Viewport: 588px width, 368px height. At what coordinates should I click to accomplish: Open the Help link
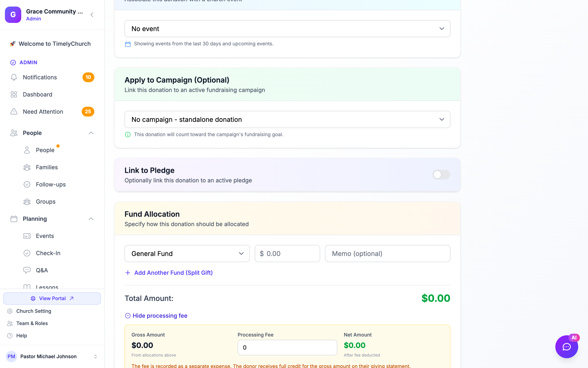pos(22,336)
